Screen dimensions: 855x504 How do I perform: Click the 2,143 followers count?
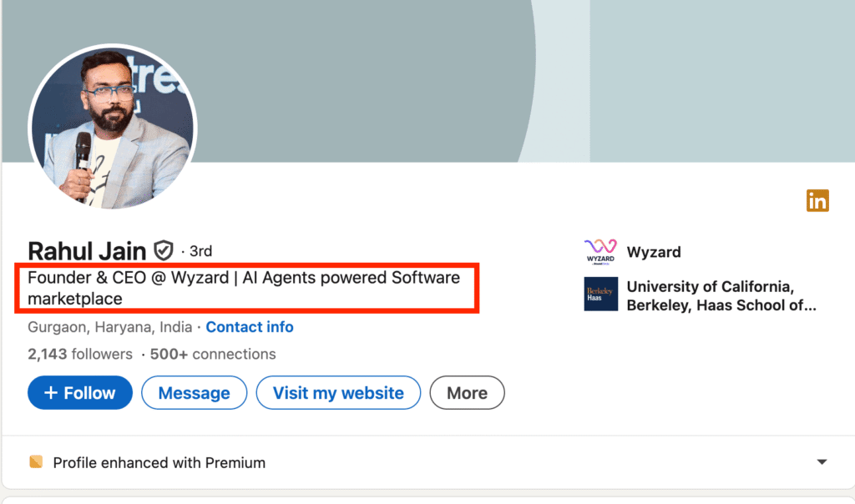click(80, 354)
